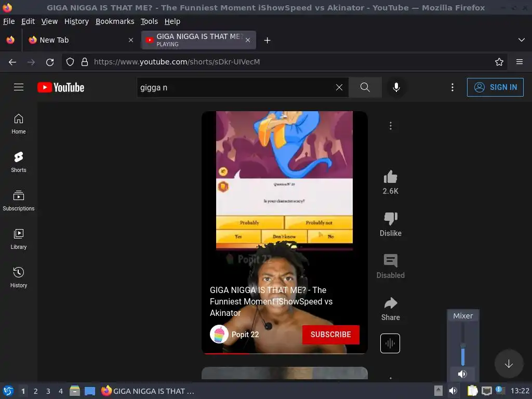Click the Firefox address bar URL
The image size is (532, 399).
(x=177, y=62)
